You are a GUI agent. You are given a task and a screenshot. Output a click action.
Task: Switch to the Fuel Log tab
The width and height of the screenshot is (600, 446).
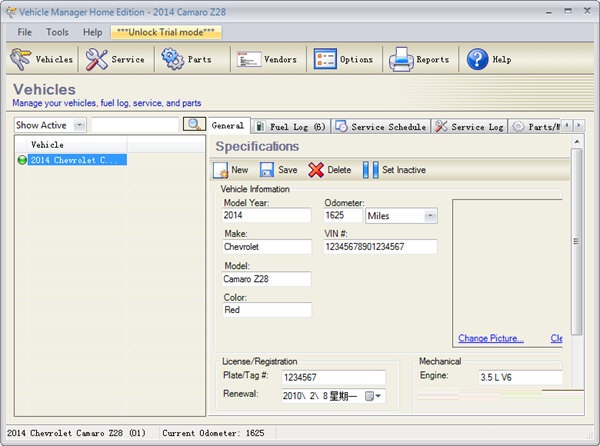coord(289,126)
